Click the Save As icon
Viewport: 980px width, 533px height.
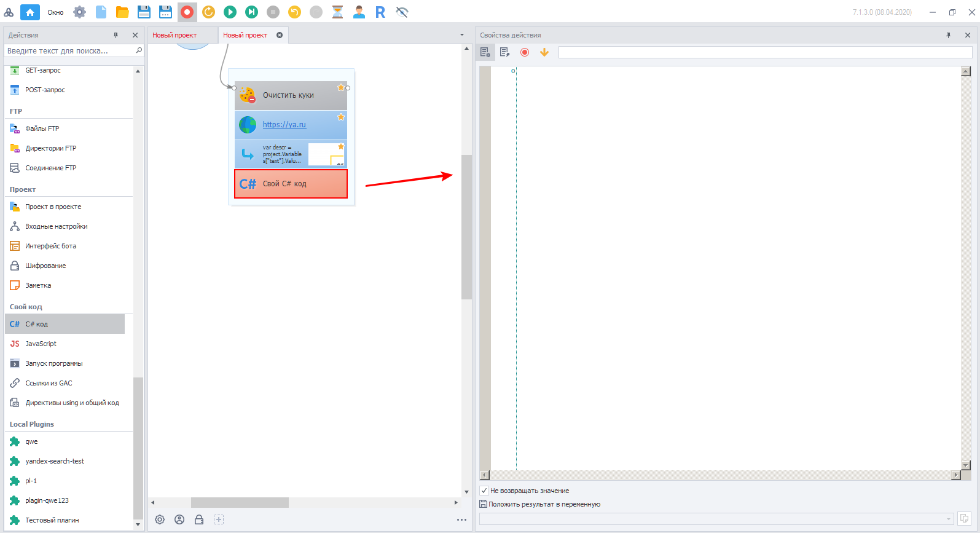click(165, 12)
